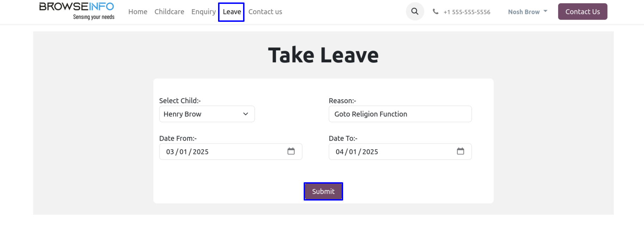This screenshot has width=644, height=241.
Task: Click the phone icon beside the number
Action: tap(435, 12)
